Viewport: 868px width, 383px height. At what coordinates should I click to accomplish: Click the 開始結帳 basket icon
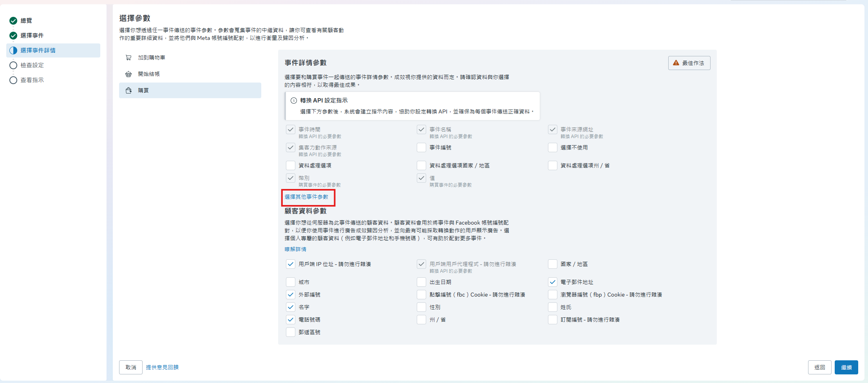click(x=128, y=74)
